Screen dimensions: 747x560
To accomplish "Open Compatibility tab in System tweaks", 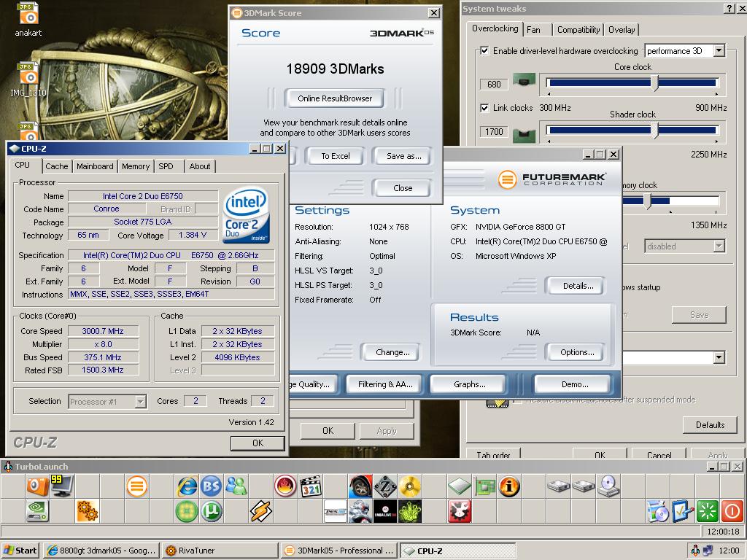I will [x=578, y=29].
